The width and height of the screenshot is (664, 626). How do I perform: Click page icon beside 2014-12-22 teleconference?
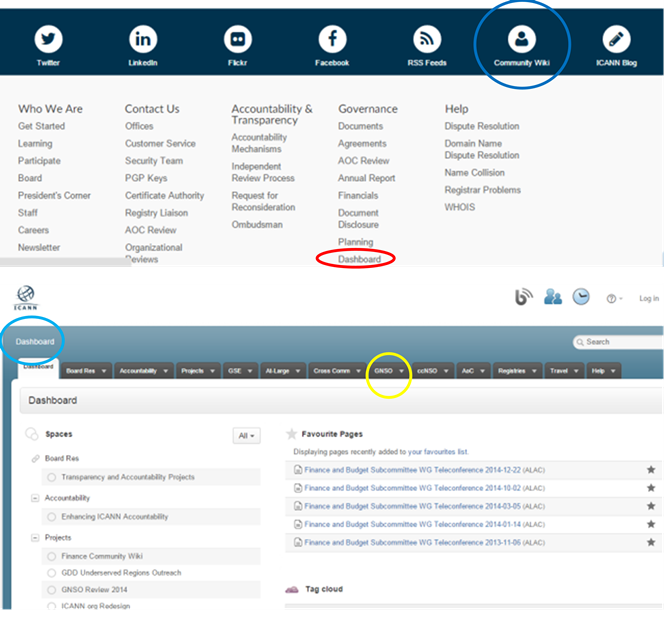(298, 470)
